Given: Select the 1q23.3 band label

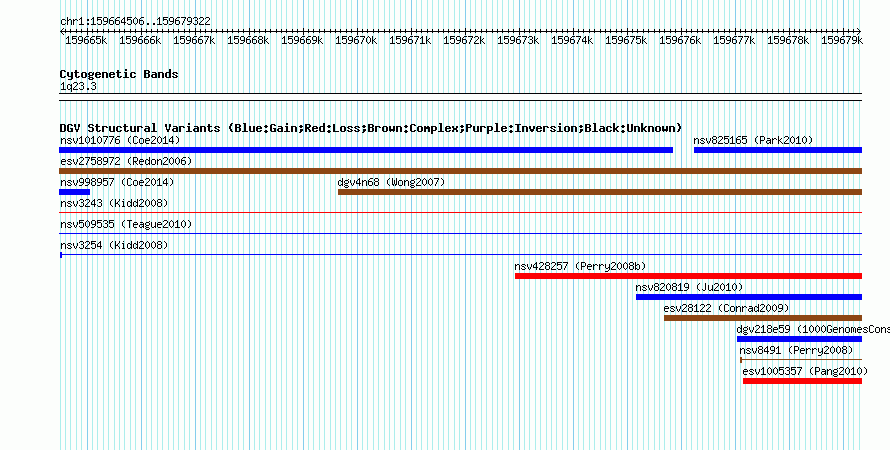Looking at the screenshot, I should tap(78, 86).
